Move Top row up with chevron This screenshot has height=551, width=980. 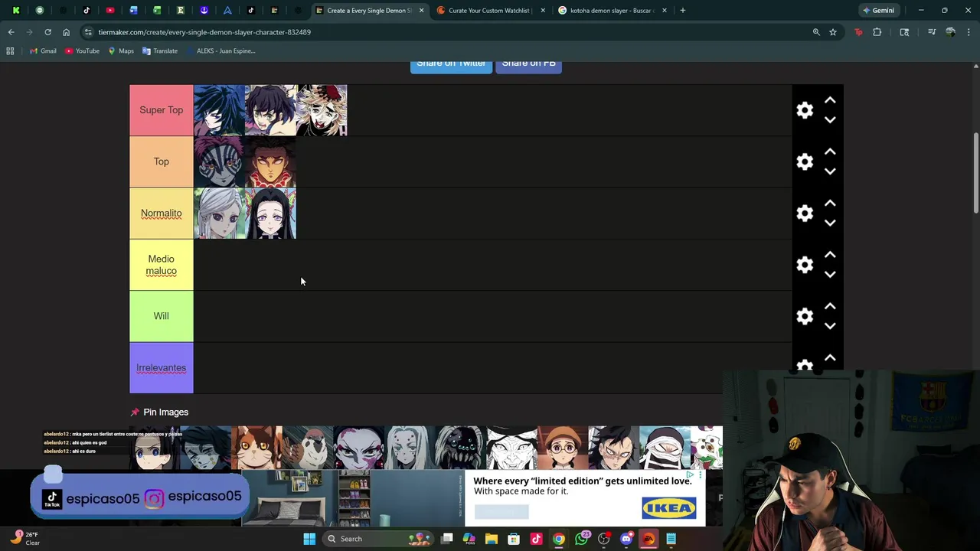[x=830, y=152]
